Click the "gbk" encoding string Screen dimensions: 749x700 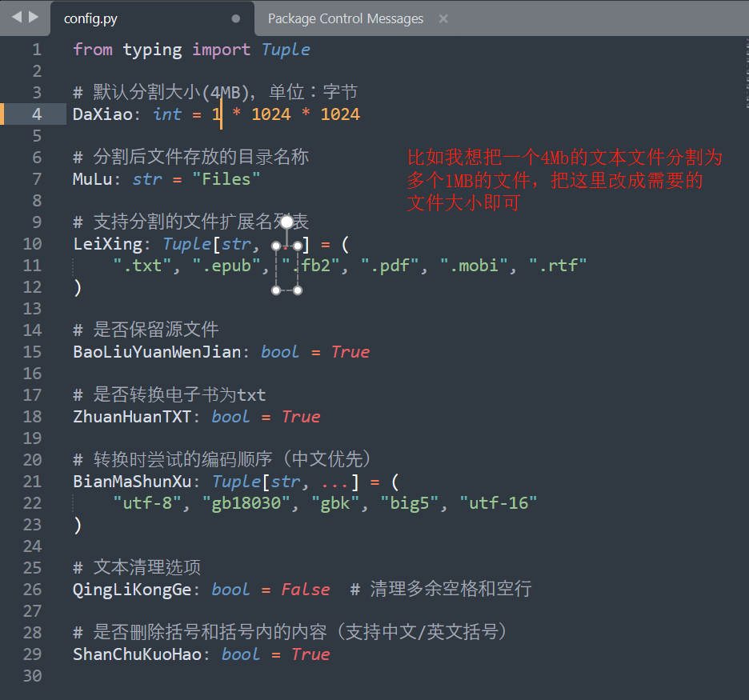335,503
